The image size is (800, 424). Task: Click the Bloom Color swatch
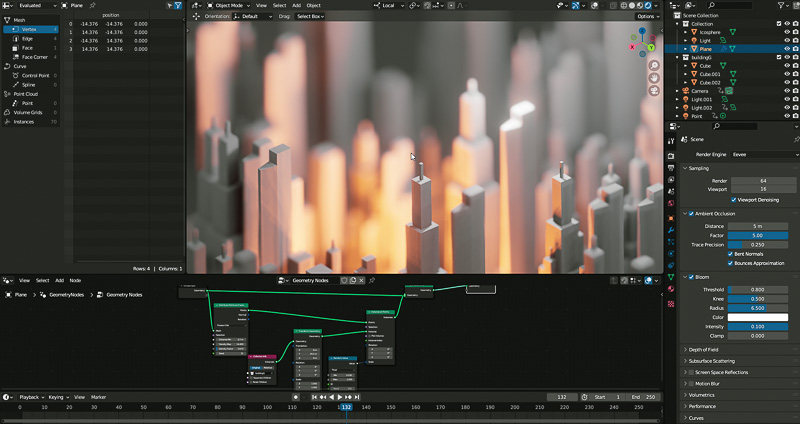(758, 317)
